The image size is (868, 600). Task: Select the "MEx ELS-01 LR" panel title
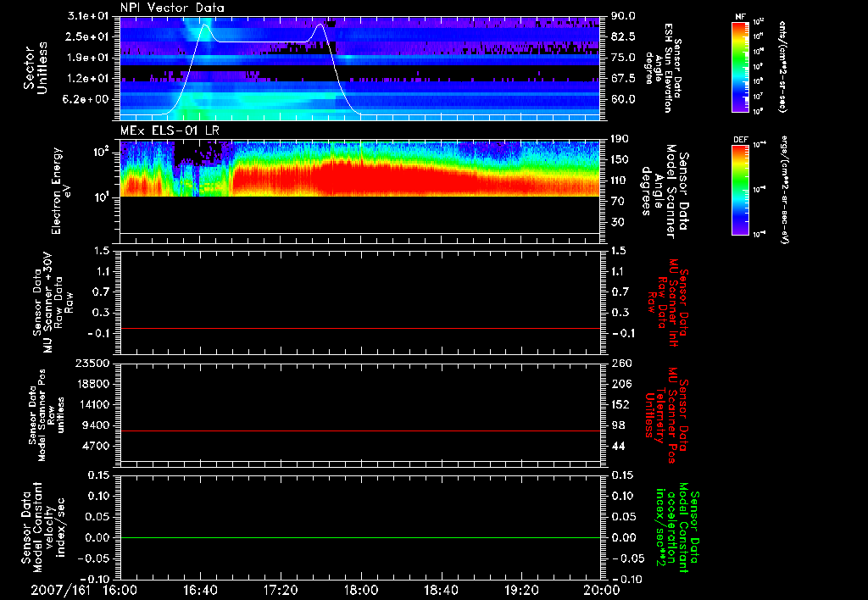click(170, 131)
